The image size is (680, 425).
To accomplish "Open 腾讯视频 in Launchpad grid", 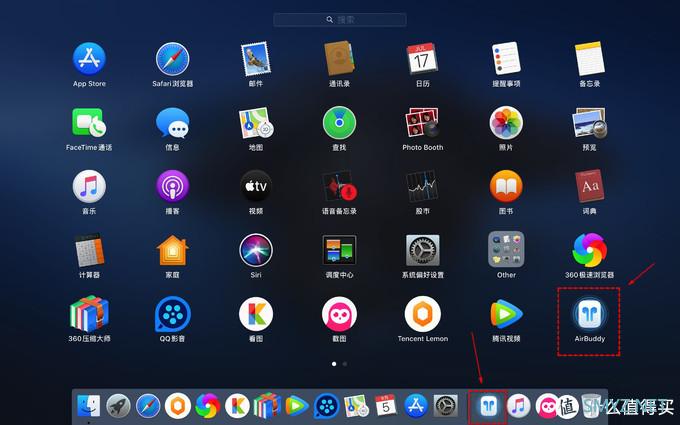I will point(506,314).
